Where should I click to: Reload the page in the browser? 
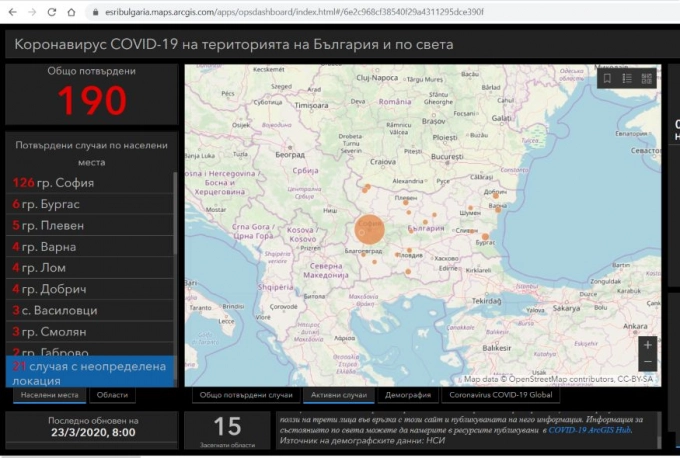click(x=50, y=12)
